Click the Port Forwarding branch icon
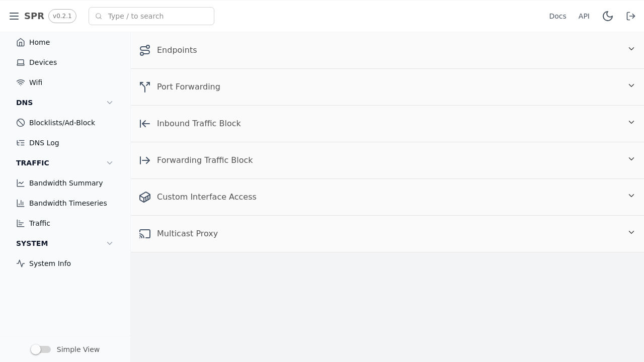Image resolution: width=644 pixels, height=362 pixels. [145, 87]
